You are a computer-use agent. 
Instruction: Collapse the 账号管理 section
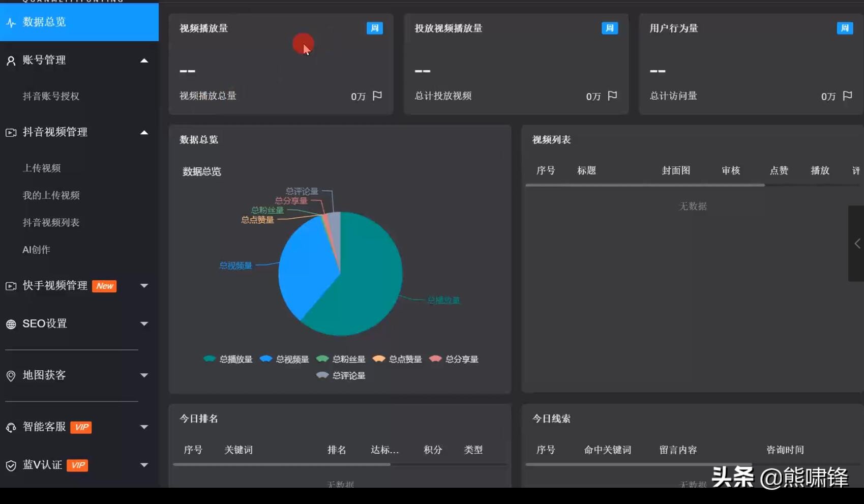pos(144,61)
